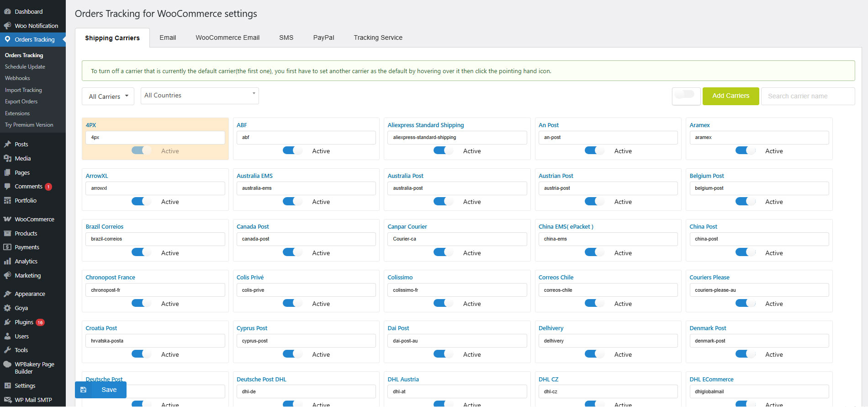
Task: Click the Posts pushpin icon
Action: point(7,144)
